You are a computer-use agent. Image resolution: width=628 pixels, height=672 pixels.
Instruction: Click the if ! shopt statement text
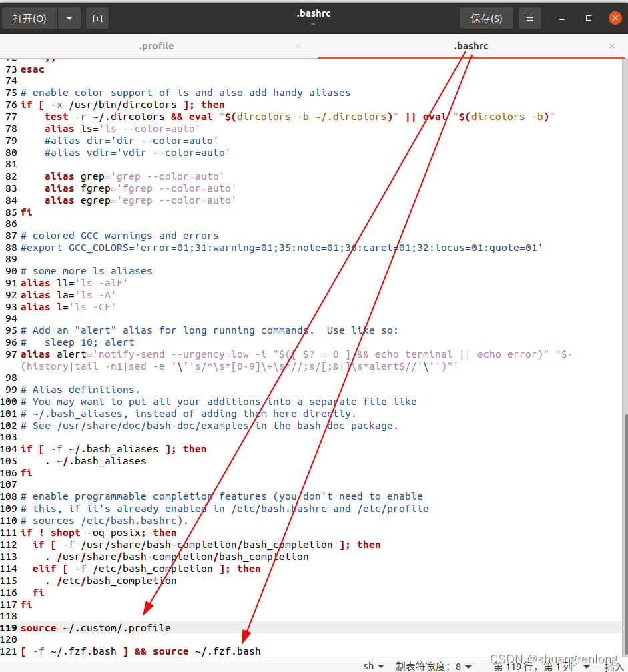[x=65, y=532]
